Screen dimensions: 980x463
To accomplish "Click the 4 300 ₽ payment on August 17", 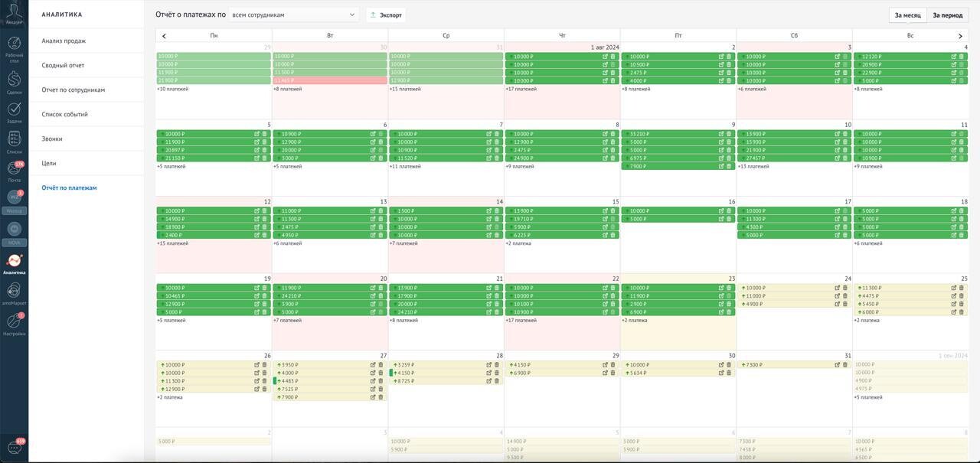I will click(794, 227).
